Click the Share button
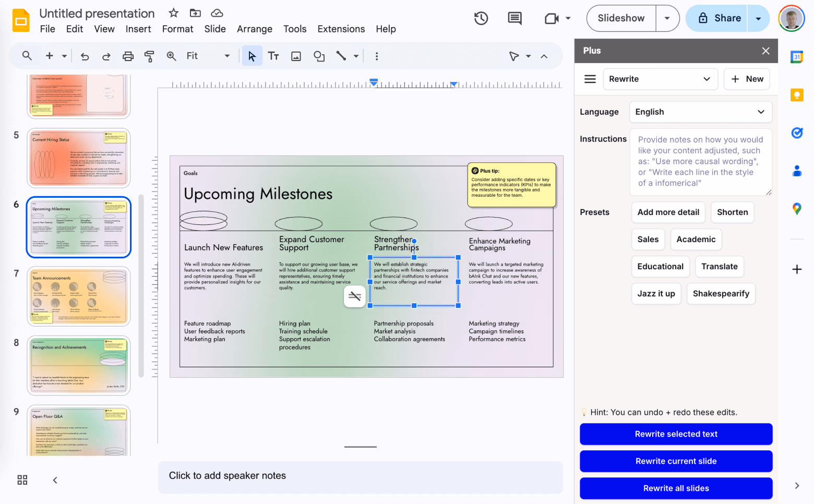814x504 pixels. click(717, 18)
